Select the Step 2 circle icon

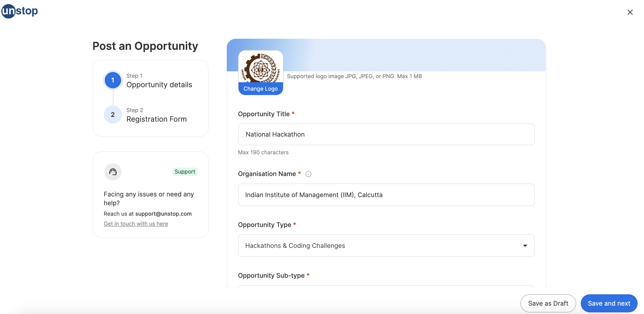click(x=113, y=115)
